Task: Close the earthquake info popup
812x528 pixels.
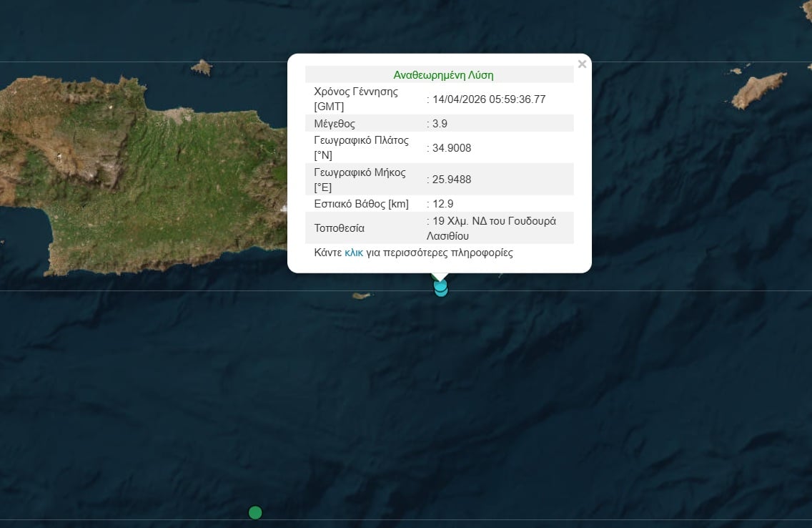Action: [582, 64]
